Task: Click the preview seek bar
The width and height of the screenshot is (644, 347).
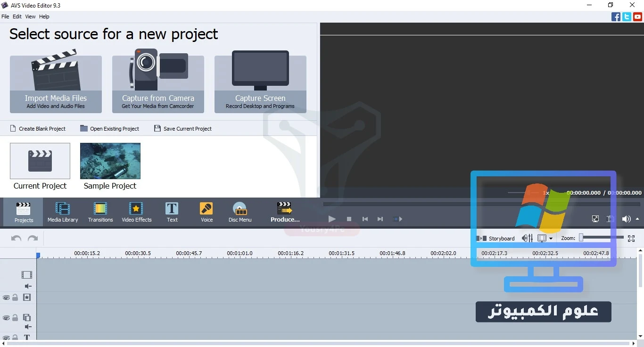Action: (482, 204)
